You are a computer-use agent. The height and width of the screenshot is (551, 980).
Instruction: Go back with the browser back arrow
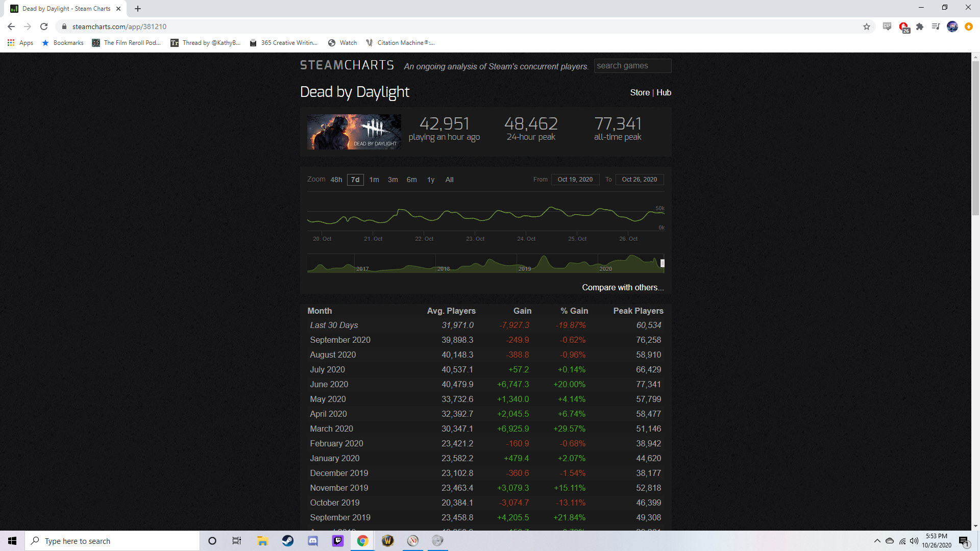coord(11,27)
